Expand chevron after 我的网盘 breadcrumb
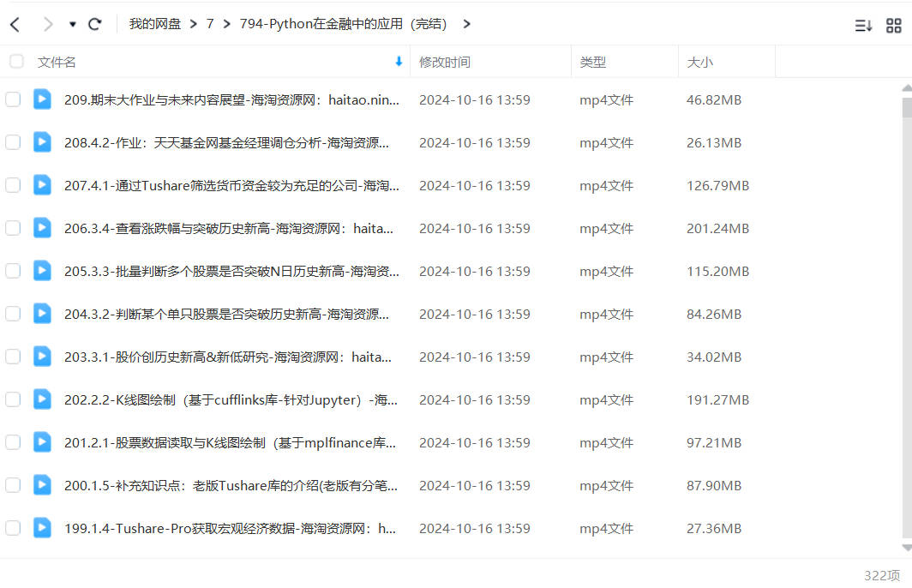This screenshot has width=912, height=588. point(193,24)
